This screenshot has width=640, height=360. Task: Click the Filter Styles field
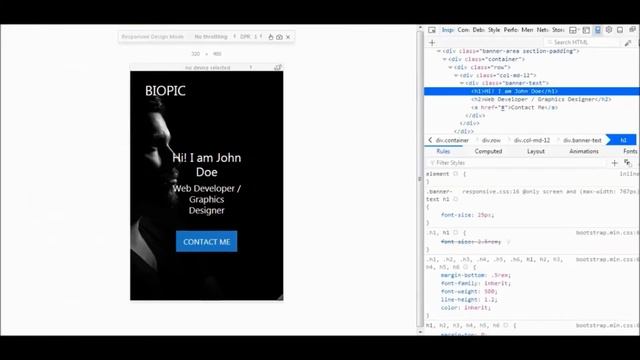[x=516, y=163]
